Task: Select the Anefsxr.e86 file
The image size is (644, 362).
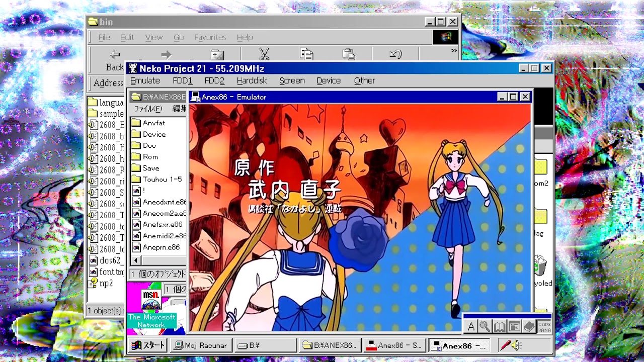Action: point(157,225)
